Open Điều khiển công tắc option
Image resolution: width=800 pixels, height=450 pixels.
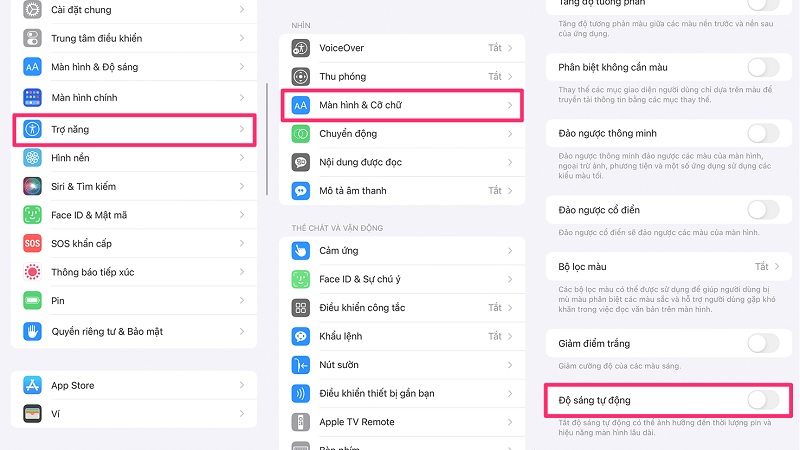point(402,308)
